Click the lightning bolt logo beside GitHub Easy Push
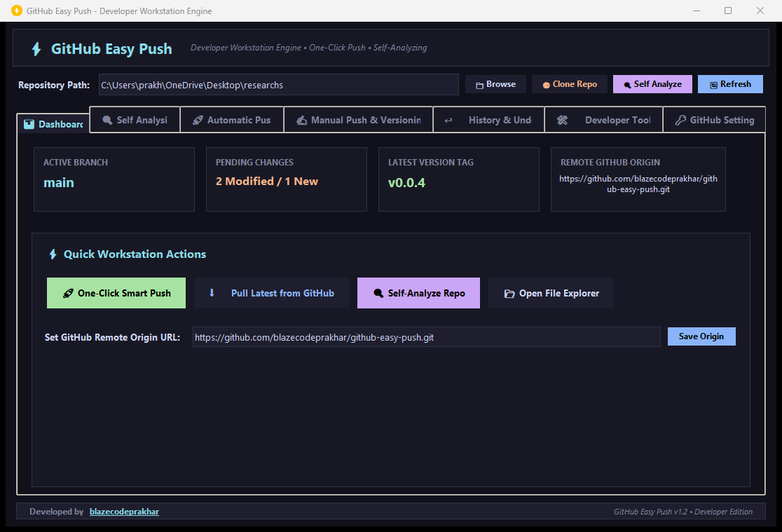 pyautogui.click(x=36, y=49)
